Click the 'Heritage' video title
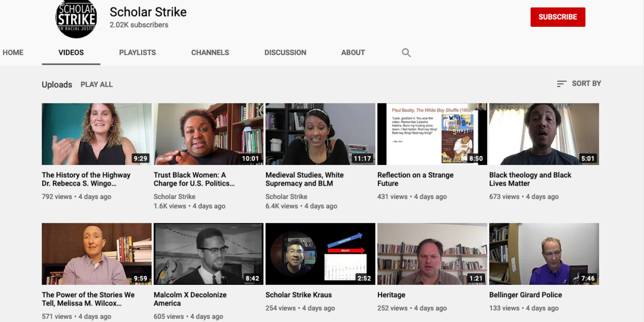This screenshot has height=322, width=644. coord(391,295)
